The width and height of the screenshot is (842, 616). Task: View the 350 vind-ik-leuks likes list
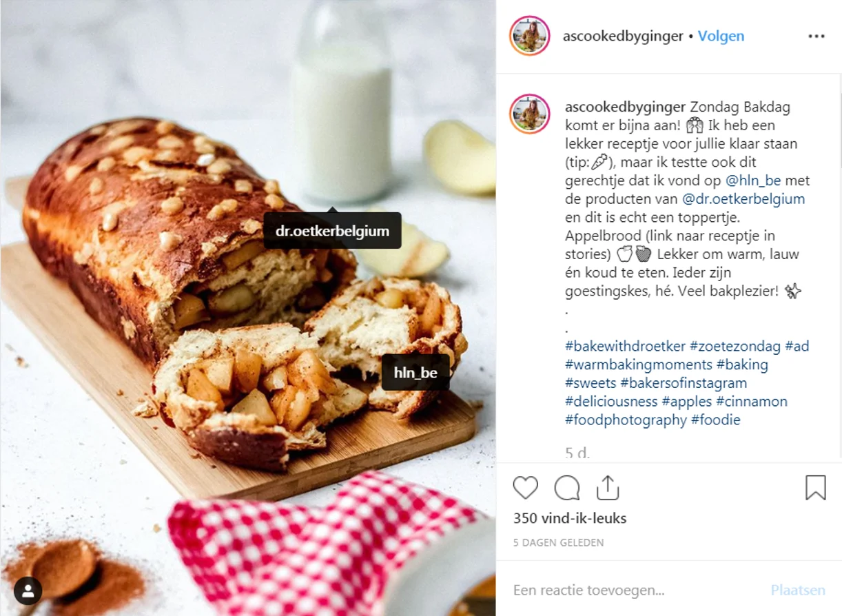coord(570,519)
